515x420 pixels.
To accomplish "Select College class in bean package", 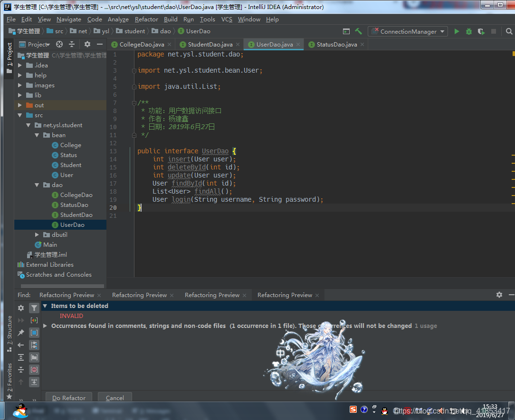I will point(71,145).
